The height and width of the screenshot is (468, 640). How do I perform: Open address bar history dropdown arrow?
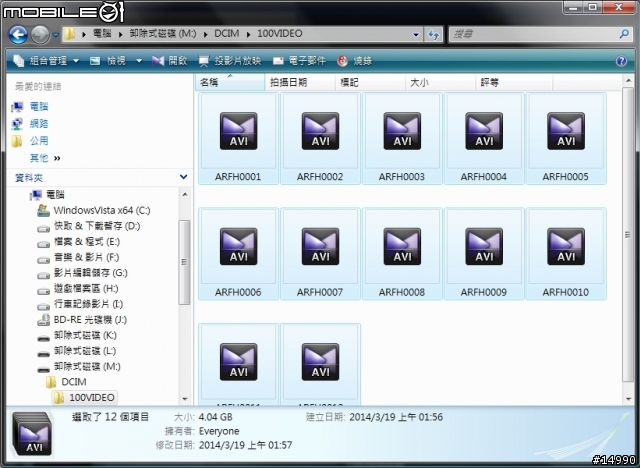pos(416,35)
